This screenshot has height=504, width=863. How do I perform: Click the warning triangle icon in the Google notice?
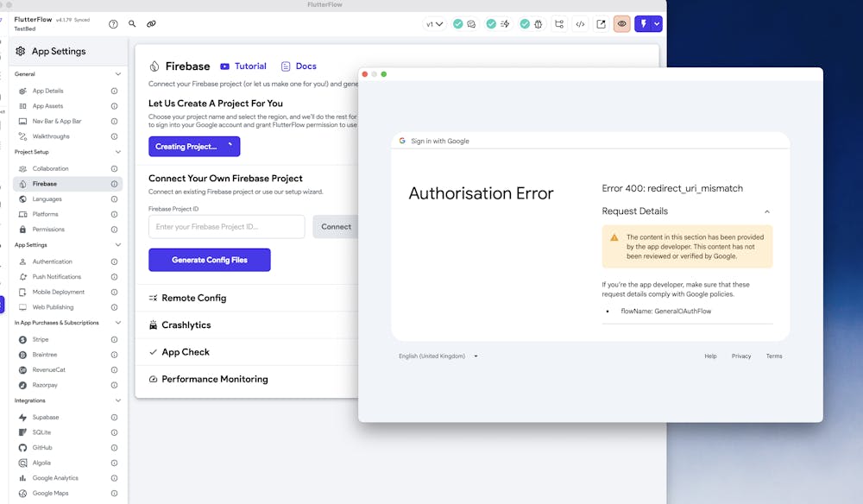614,237
